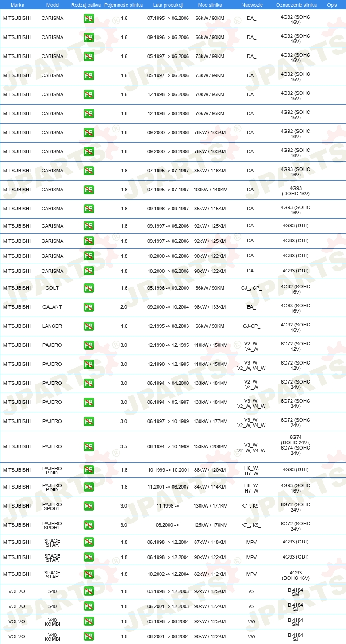Image resolution: width=346 pixels, height=644 pixels.
Task: Click the 88kW / 120KM power cell
Action: [210, 469]
